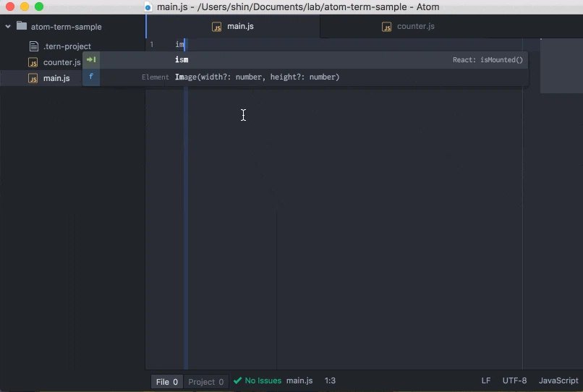This screenshot has width=583, height=392.
Task: Click the counter.js JS icon in tree
Action: click(33, 62)
